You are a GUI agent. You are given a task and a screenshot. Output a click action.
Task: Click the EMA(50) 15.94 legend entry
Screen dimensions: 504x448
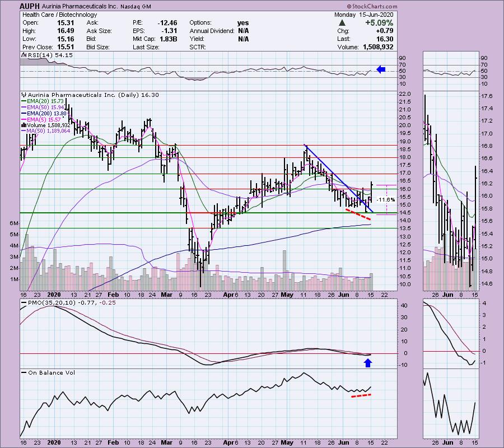[x=45, y=107]
